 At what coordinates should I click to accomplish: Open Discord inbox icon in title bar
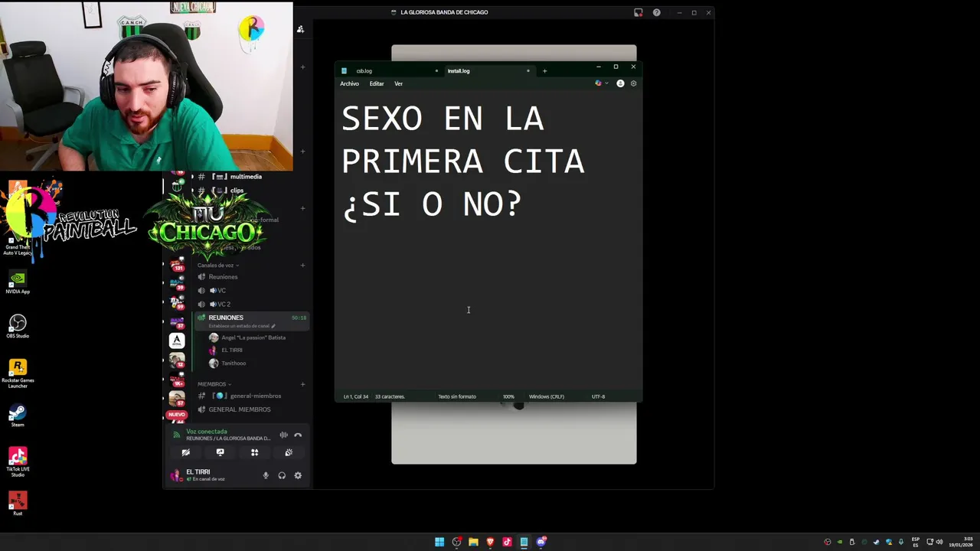point(638,12)
